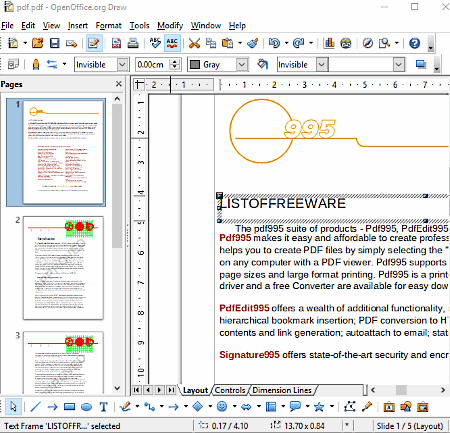Open the Insert menu
The image size is (450, 433).
(x=78, y=25)
